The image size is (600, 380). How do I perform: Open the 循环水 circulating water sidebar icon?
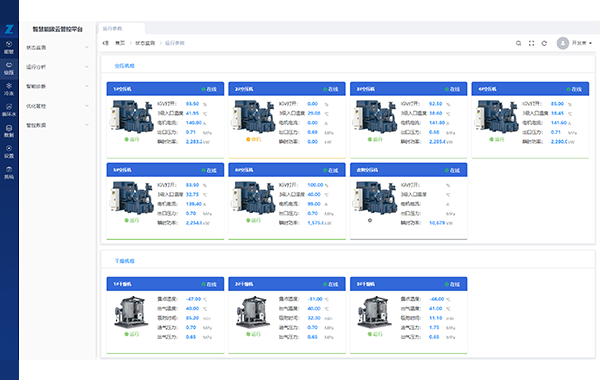tap(9, 110)
